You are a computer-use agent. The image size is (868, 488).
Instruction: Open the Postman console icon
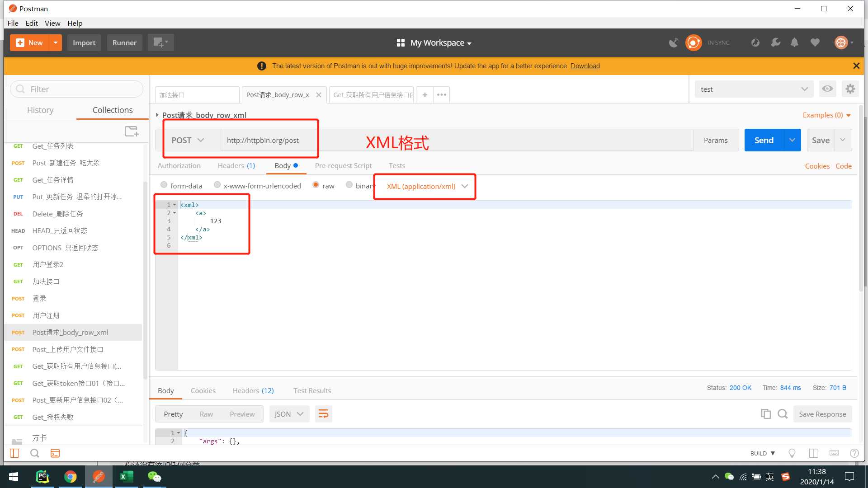(x=55, y=453)
